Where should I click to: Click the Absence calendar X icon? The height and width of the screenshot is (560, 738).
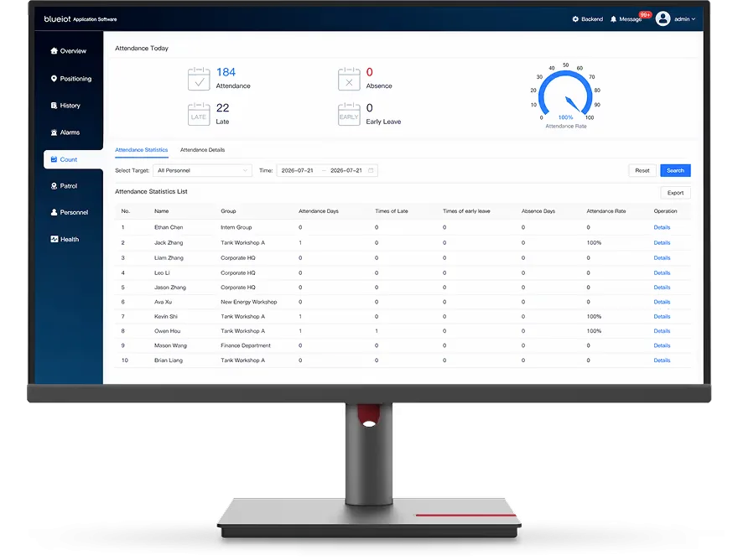tap(349, 79)
